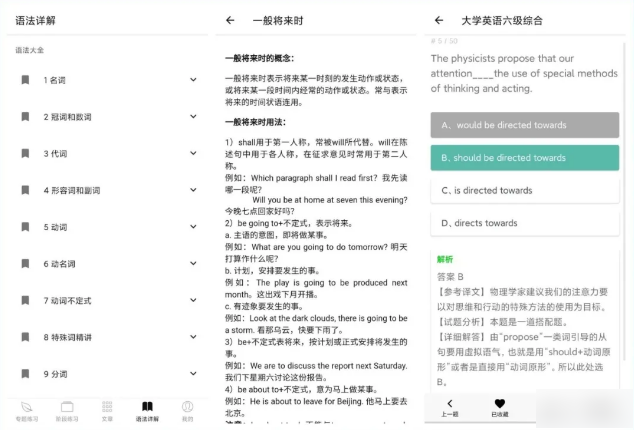This screenshot has height=430, width=634.
Task: Click the 7 动词不定式 label
Action: pyautogui.click(x=68, y=301)
